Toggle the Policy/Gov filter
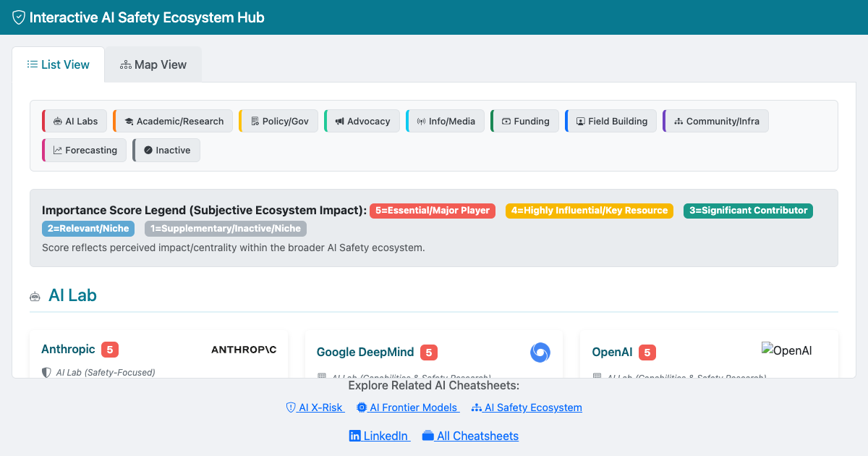The image size is (868, 456). 279,121
